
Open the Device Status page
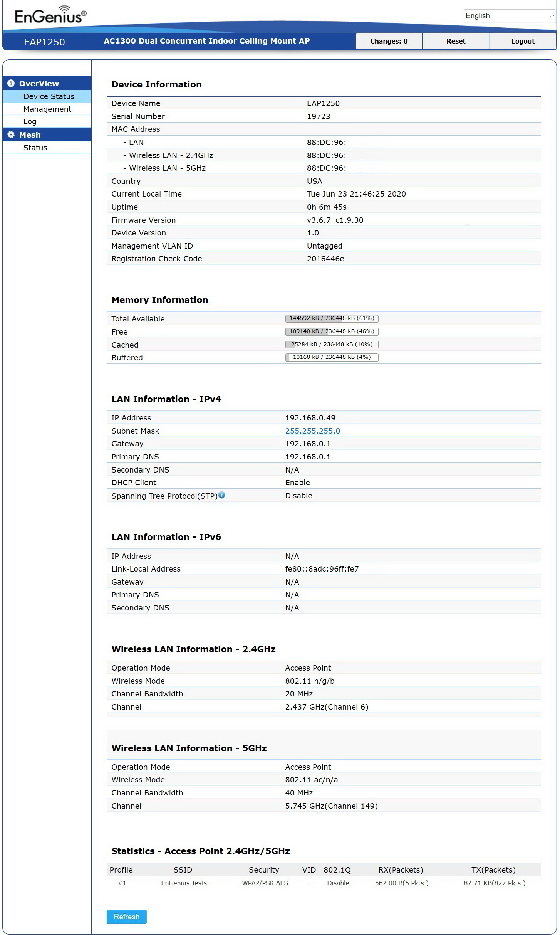(47, 96)
